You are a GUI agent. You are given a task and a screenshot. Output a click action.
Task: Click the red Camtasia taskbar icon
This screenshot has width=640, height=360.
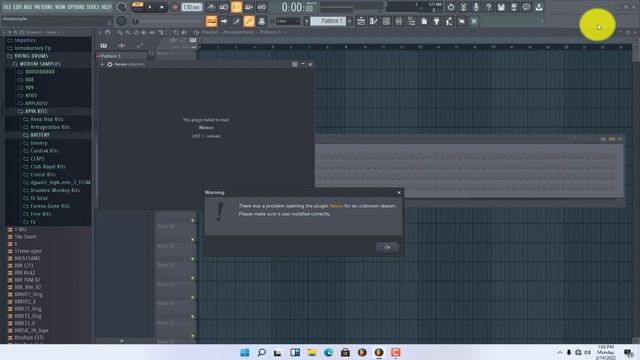click(396, 352)
